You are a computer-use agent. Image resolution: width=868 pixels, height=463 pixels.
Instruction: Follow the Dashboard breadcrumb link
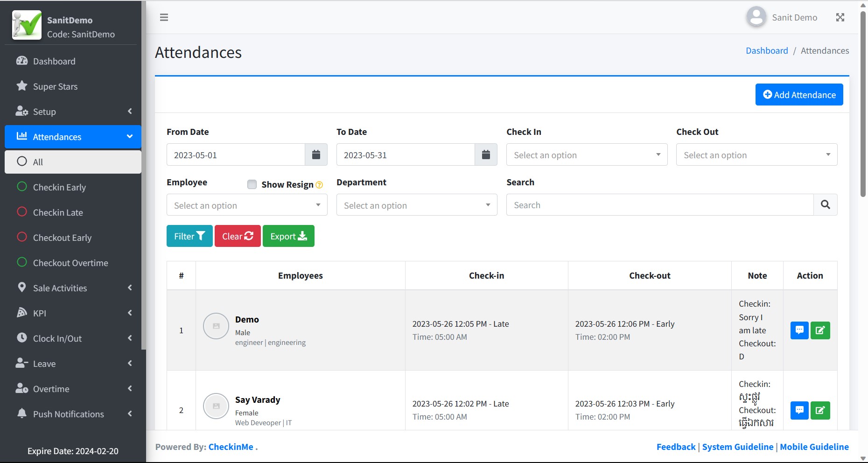[767, 50]
